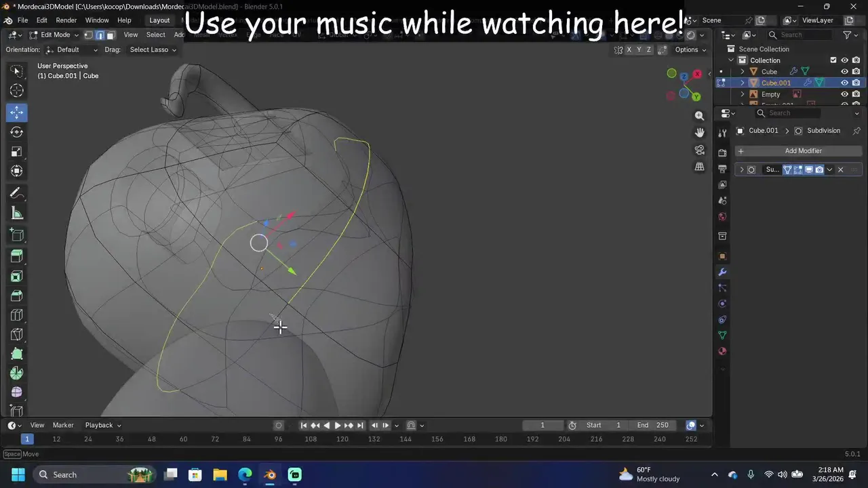Image resolution: width=868 pixels, height=488 pixels.
Task: Select the Bevel tool
Action: tap(17, 296)
